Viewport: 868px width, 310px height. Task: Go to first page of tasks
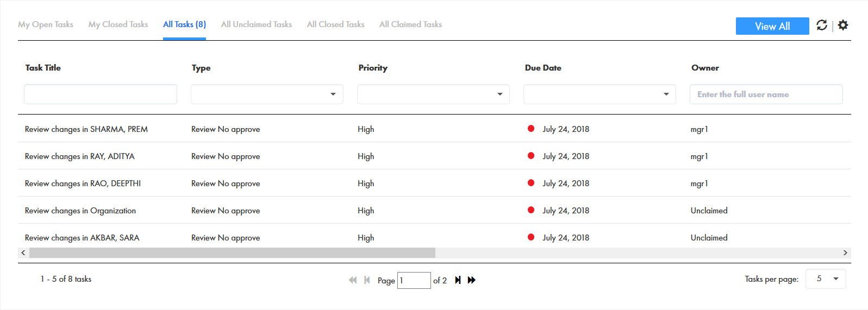[353, 280]
